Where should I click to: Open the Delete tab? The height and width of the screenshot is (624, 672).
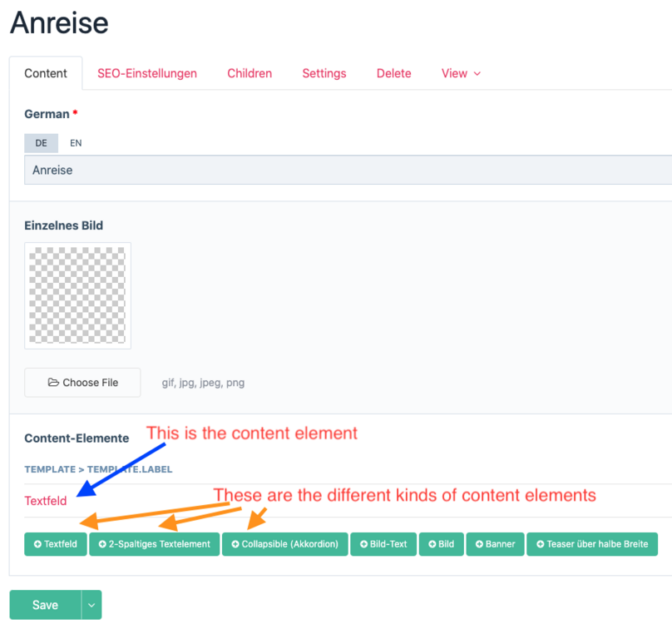[394, 73]
